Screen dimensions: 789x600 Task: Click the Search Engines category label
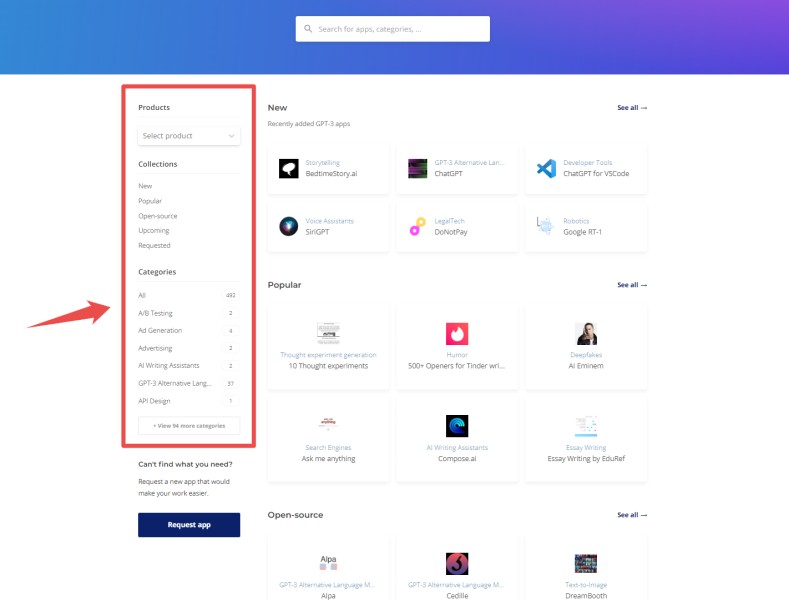[x=329, y=447]
